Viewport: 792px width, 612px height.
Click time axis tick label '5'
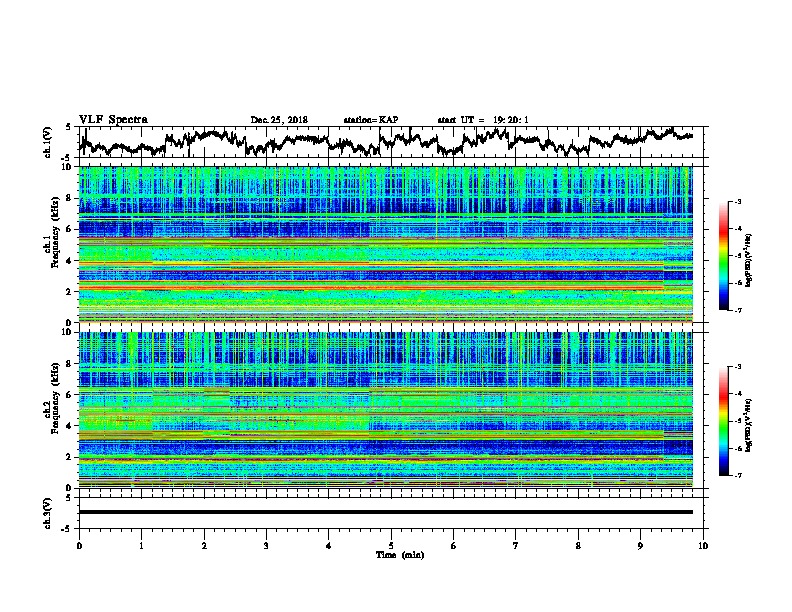[x=391, y=546]
